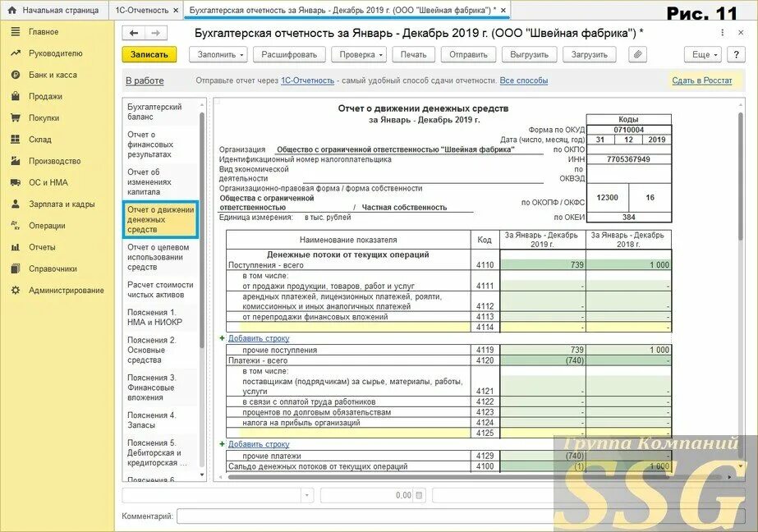758x532 pixels.
Task: Select Пояснения 4. Запасы
Action: tap(160, 420)
